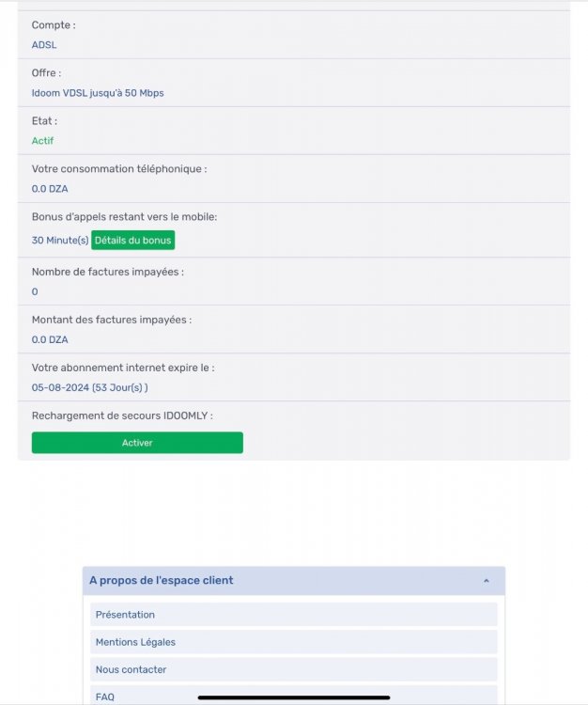588x705 pixels.
Task: Click the Votre consommation téléphonique label
Action: tap(119, 168)
